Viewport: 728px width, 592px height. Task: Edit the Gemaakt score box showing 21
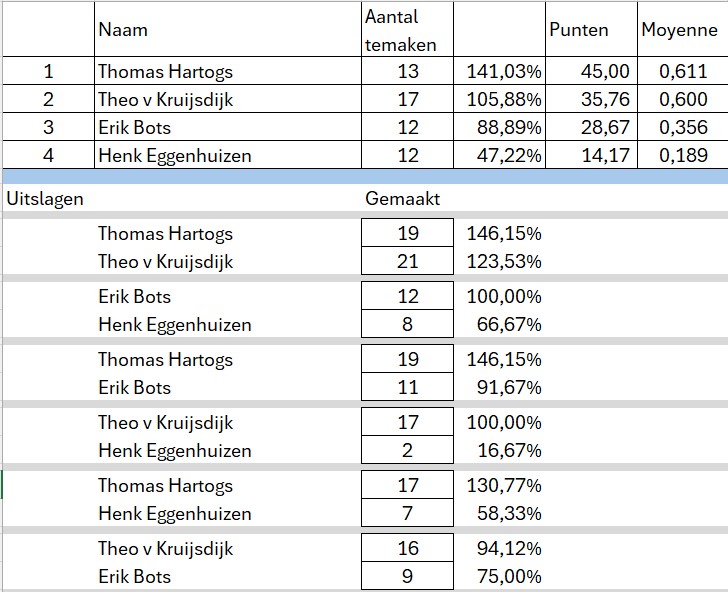pos(407,262)
